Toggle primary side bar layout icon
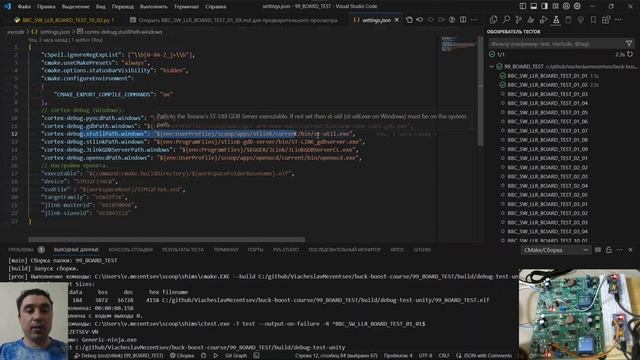 [523, 6]
